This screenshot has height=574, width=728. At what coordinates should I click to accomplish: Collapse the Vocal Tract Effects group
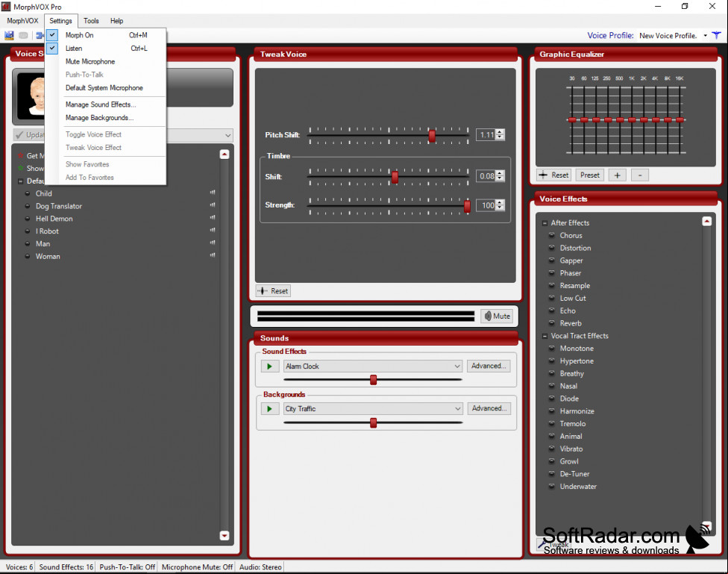pos(545,336)
